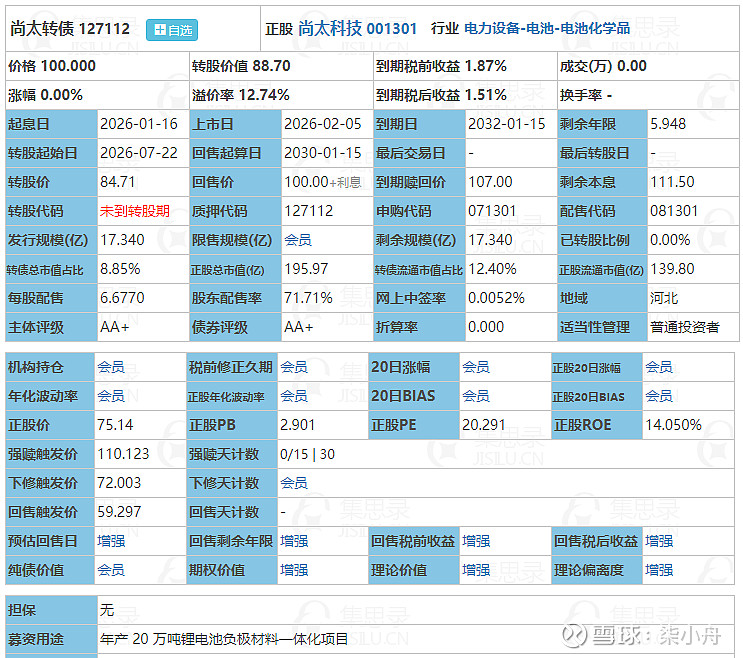Click 正股ROE value 14.050%
743x658 pixels.
click(x=673, y=425)
